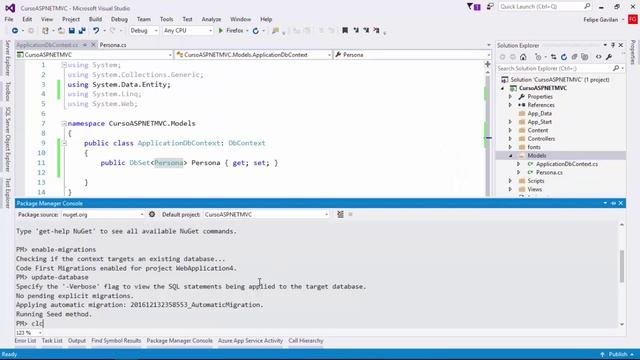
Task: Click the Solution Explorer search magnifier icon
Action: [x=616, y=68]
